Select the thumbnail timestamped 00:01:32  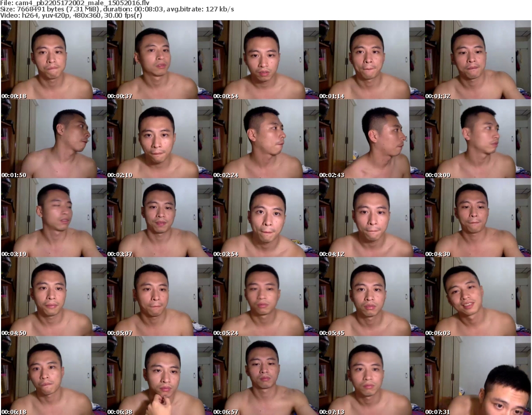[x=478, y=60]
